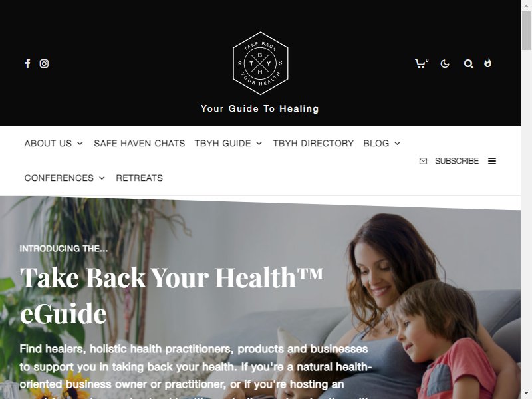The image size is (532, 399).
Task: Expand the About Us dropdown menu
Action: pos(54,143)
